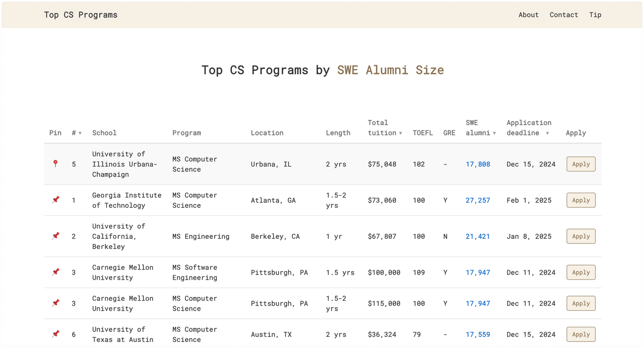Go to Top CS Programs home
The width and height of the screenshot is (644, 348).
click(80, 15)
